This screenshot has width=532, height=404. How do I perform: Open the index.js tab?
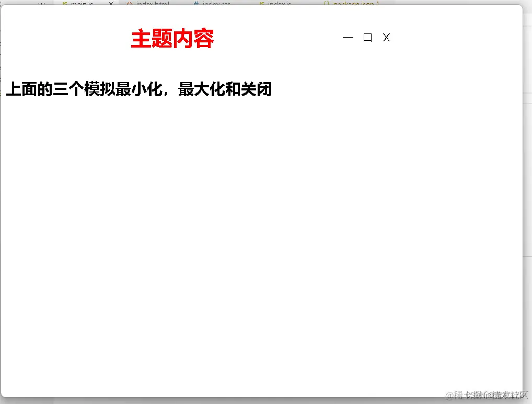279,3
